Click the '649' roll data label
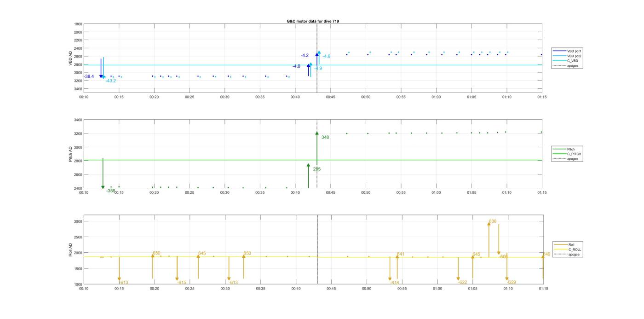 click(x=546, y=254)
